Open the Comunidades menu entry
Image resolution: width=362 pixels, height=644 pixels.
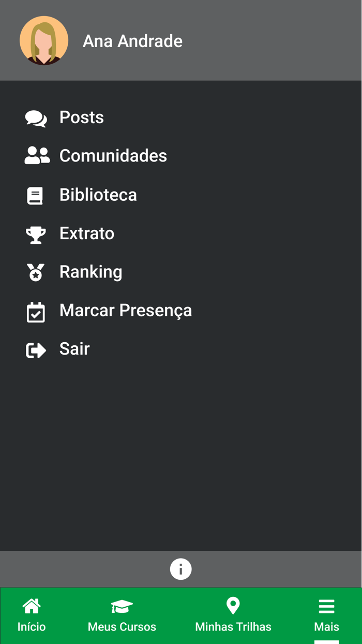113,155
